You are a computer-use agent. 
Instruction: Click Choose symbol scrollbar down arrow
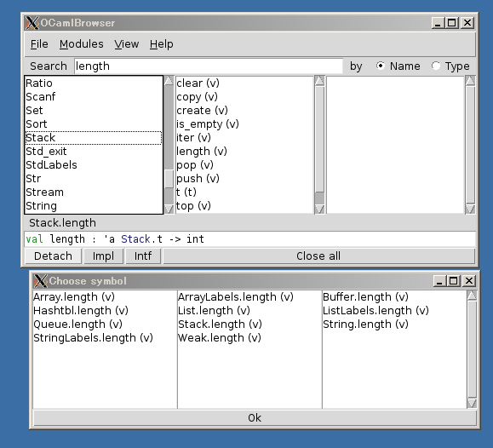point(472,404)
